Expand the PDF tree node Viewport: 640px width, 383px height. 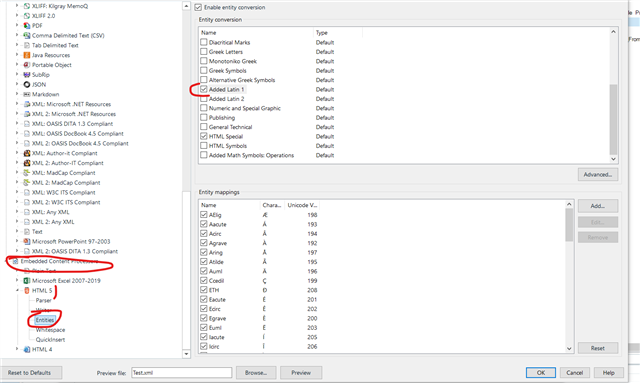coord(17,25)
